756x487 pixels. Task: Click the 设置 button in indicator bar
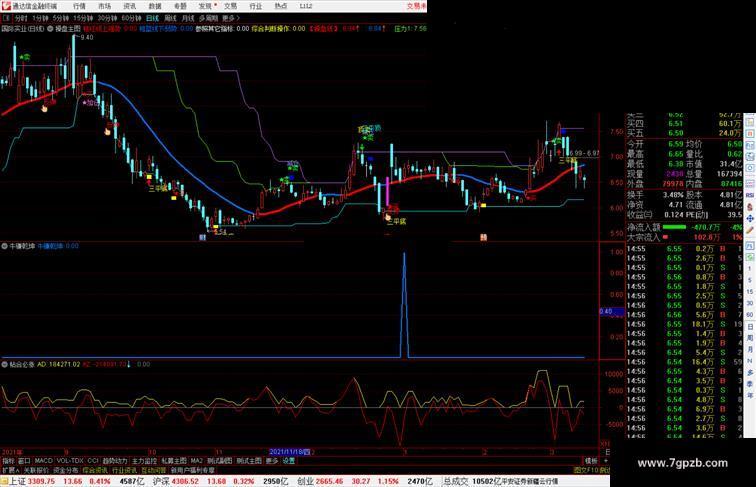[288, 461]
